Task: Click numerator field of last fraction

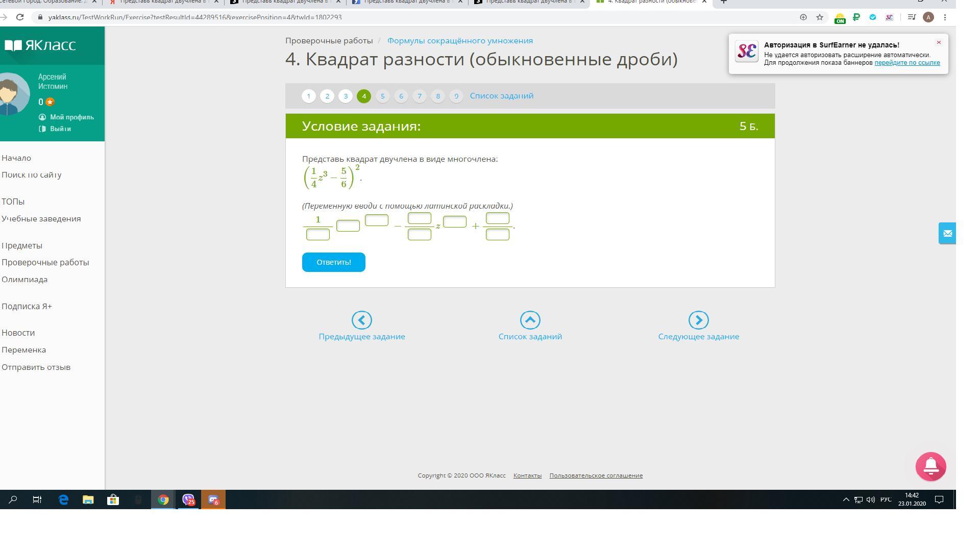Action: [498, 218]
